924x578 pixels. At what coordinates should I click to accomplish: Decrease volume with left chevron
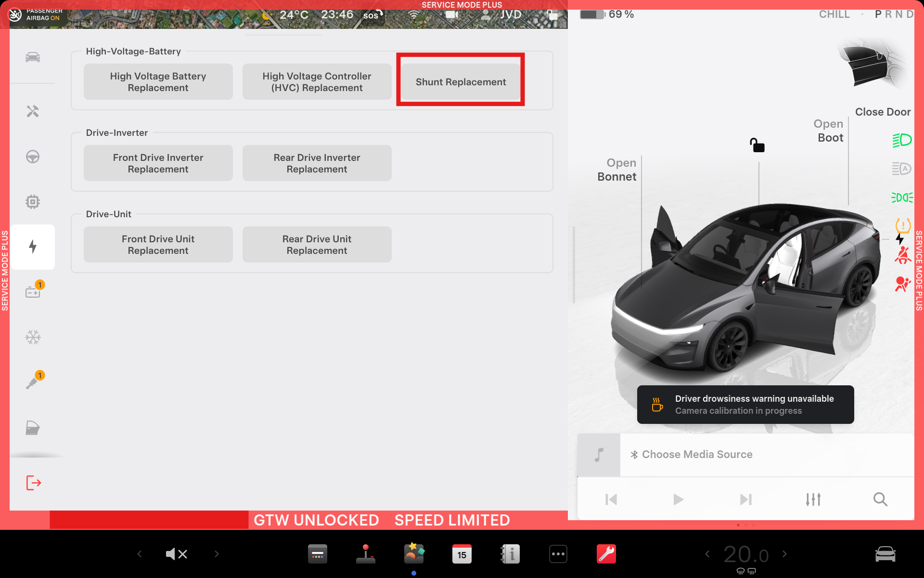coord(140,554)
